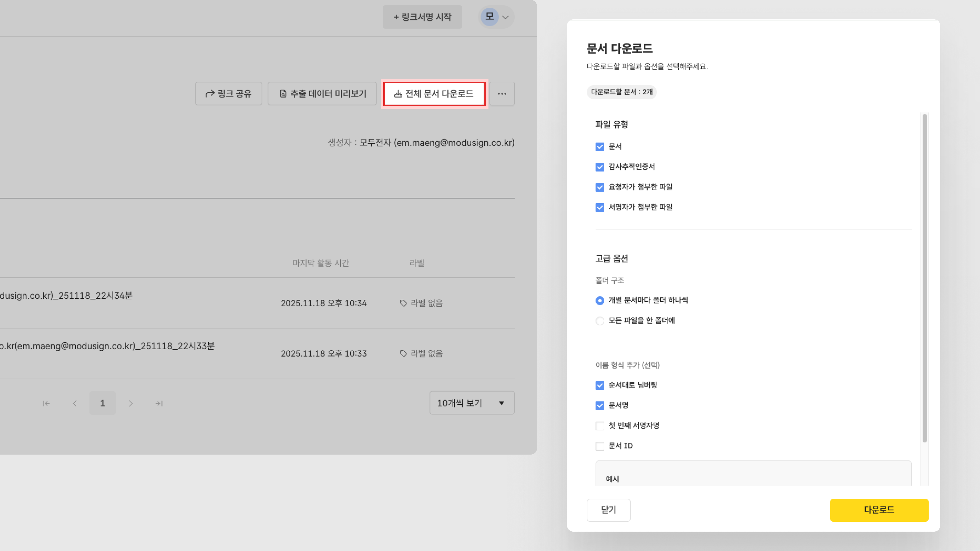Open the 10개씩 보기 dropdown

click(472, 403)
